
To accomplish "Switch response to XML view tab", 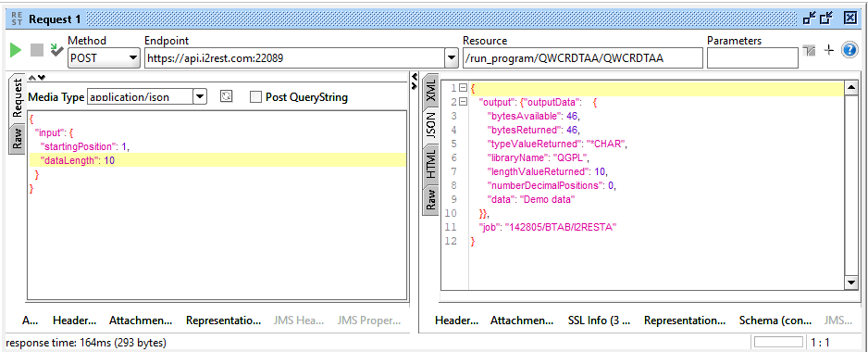I will pyautogui.click(x=430, y=91).
